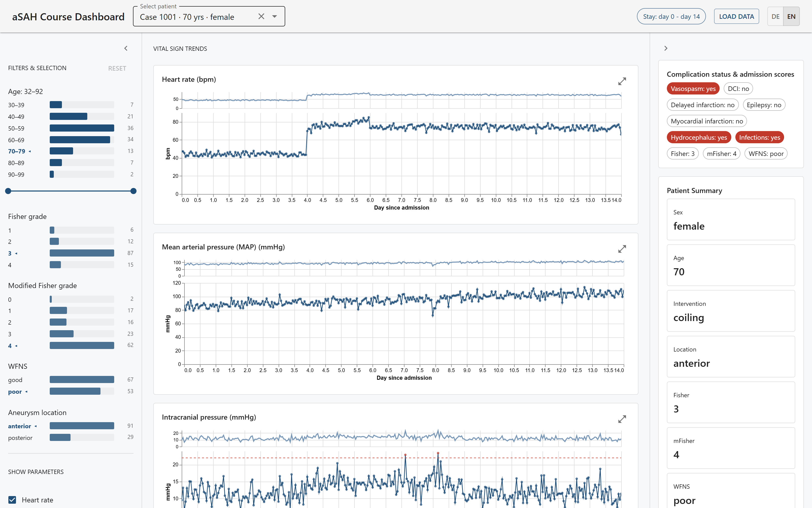Image resolution: width=812 pixels, height=508 pixels.
Task: Open the Select patient dropdown arrow
Action: [275, 17]
